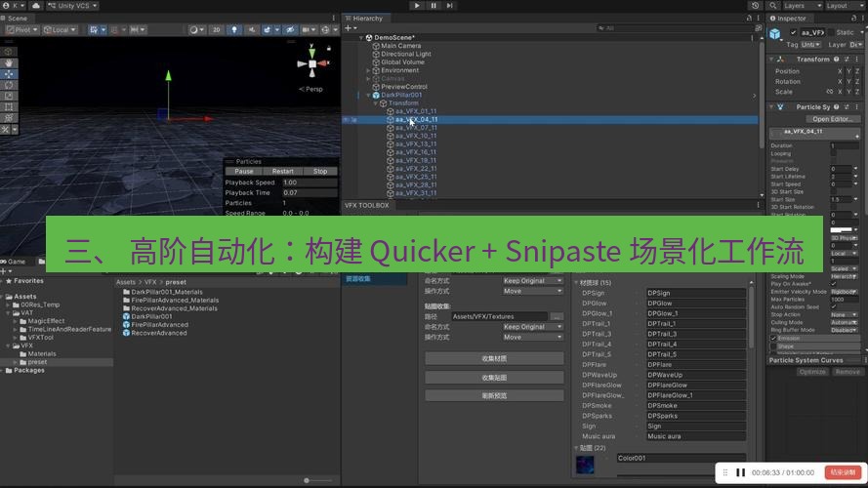Click the red stop-recording button

[x=843, y=472]
